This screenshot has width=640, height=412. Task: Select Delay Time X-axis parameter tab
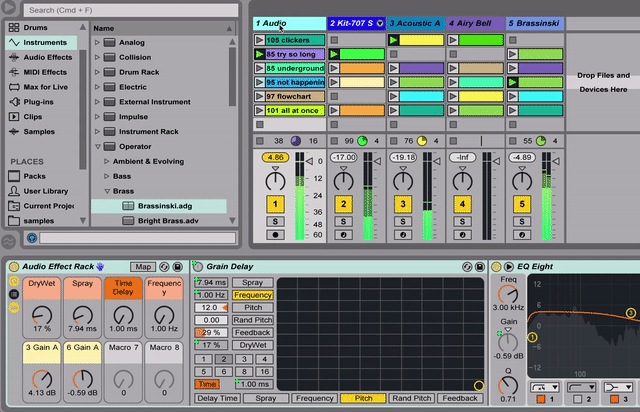217,398
